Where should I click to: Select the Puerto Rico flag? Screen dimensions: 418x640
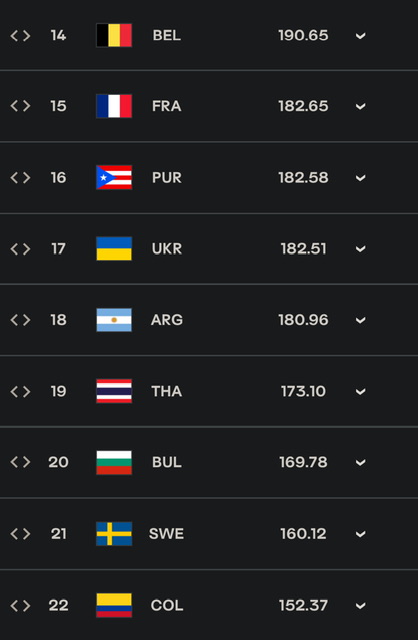(114, 178)
